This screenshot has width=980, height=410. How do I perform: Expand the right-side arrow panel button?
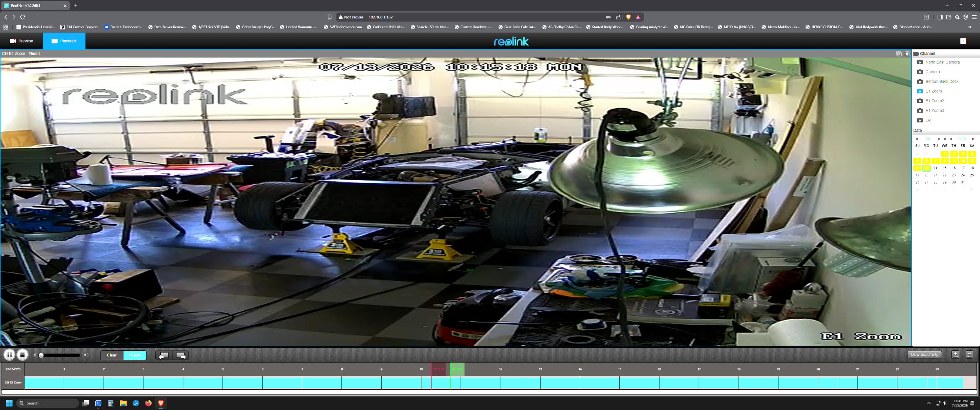click(963, 41)
